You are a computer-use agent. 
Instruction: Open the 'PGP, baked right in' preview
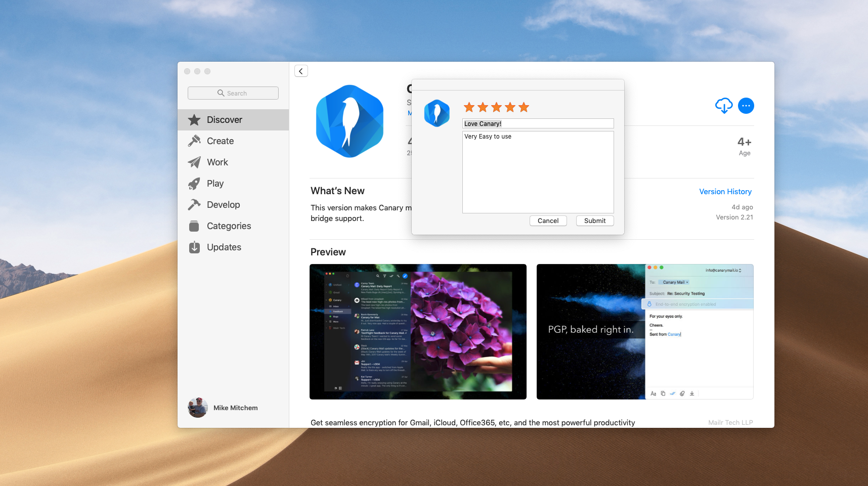point(645,332)
